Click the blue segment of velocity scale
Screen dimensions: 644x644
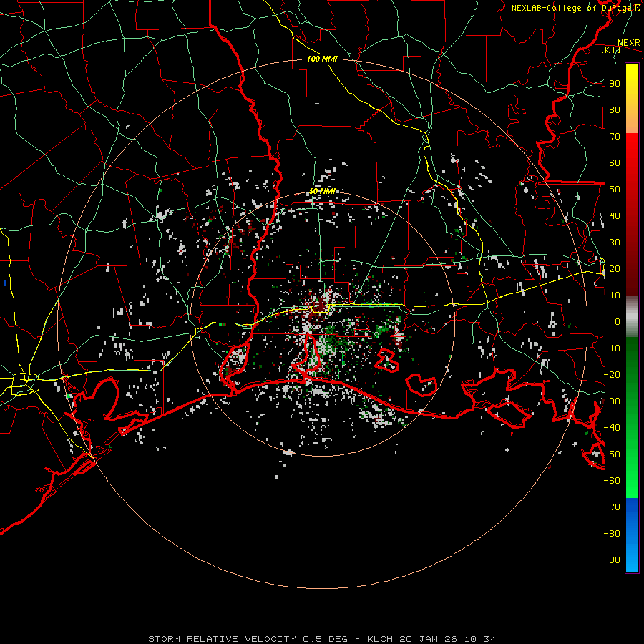pos(632,535)
